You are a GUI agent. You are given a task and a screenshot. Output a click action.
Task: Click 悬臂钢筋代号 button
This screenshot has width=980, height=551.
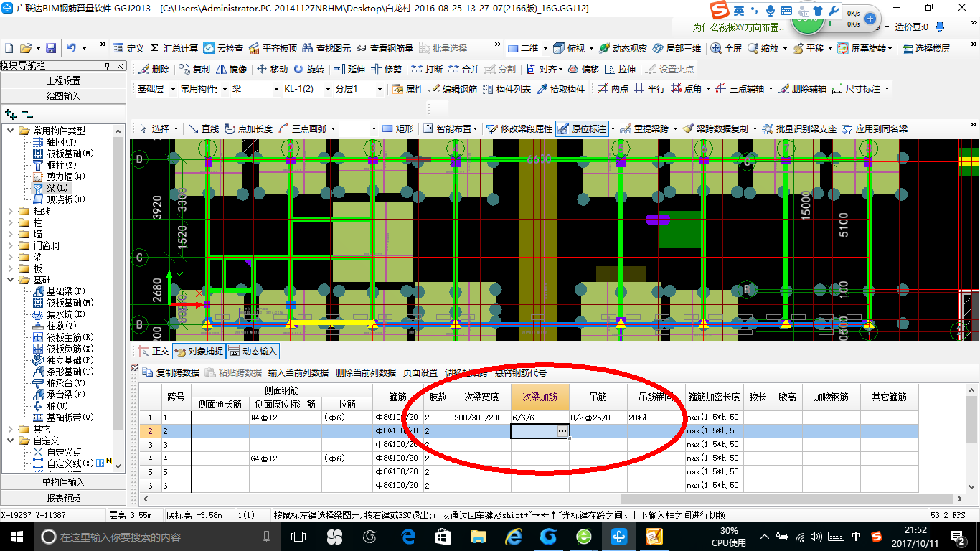(521, 372)
